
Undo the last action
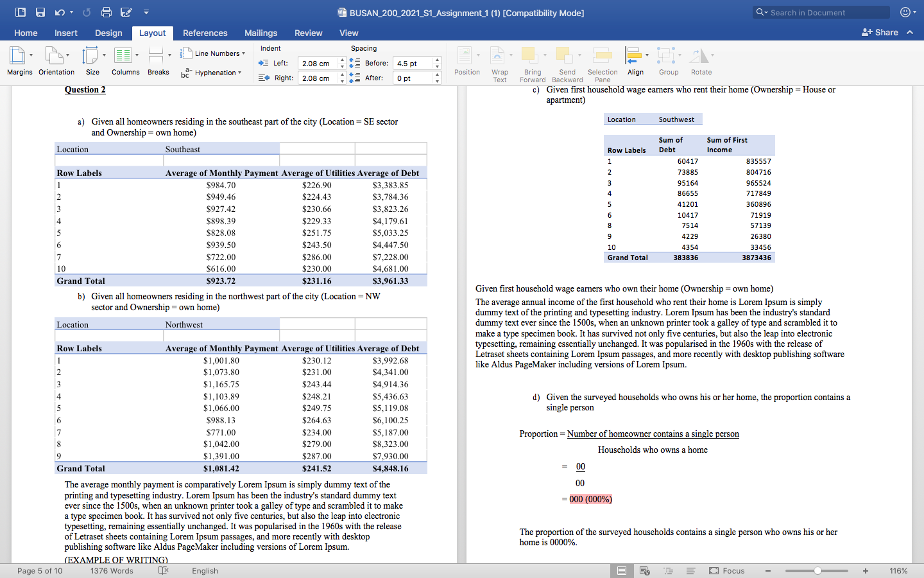point(60,12)
